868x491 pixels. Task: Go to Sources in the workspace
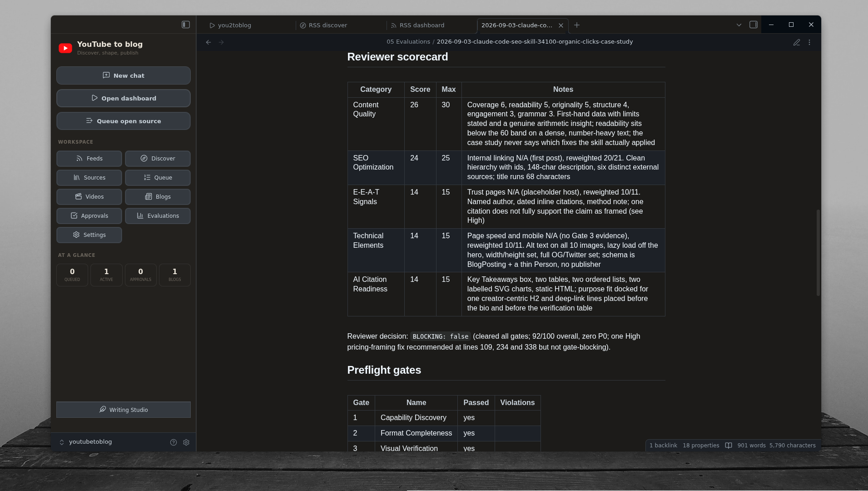coord(89,178)
